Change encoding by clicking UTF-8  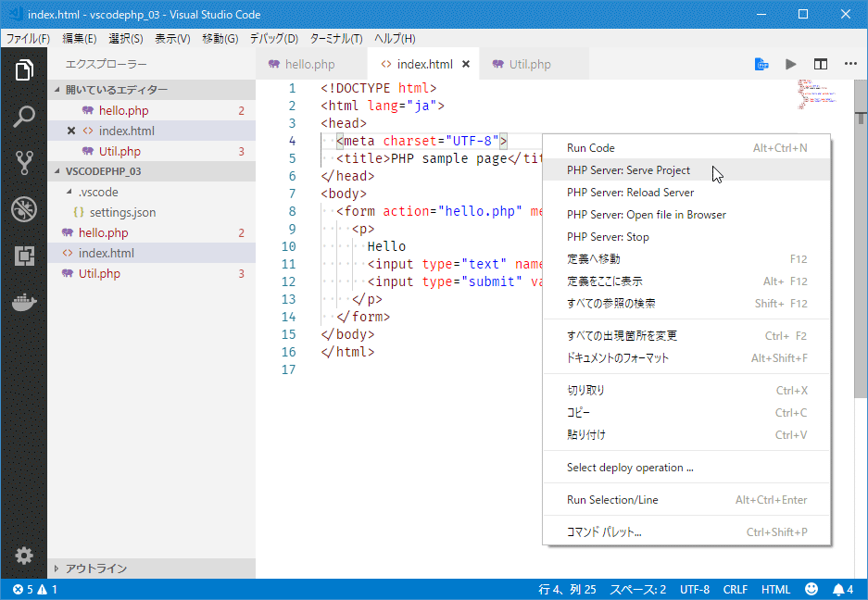click(x=695, y=589)
